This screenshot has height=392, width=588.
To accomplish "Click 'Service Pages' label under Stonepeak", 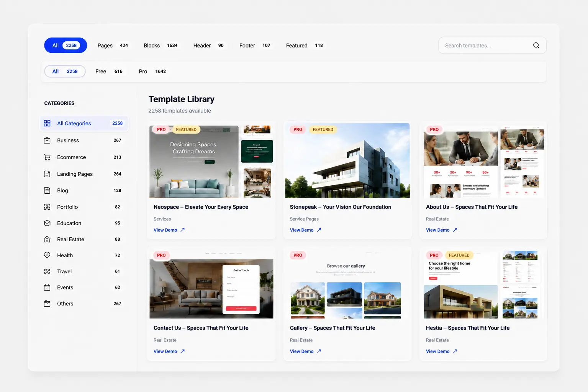I will point(304,219).
